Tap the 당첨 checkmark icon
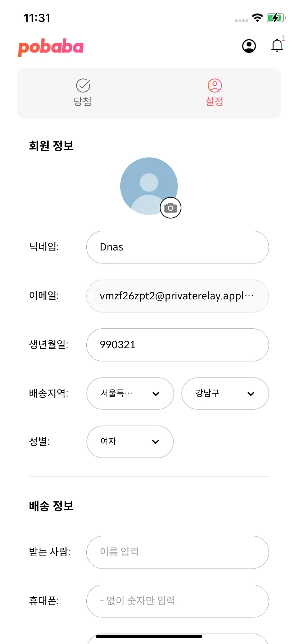Image resolution: width=298 pixels, height=644 pixels. 83,86
